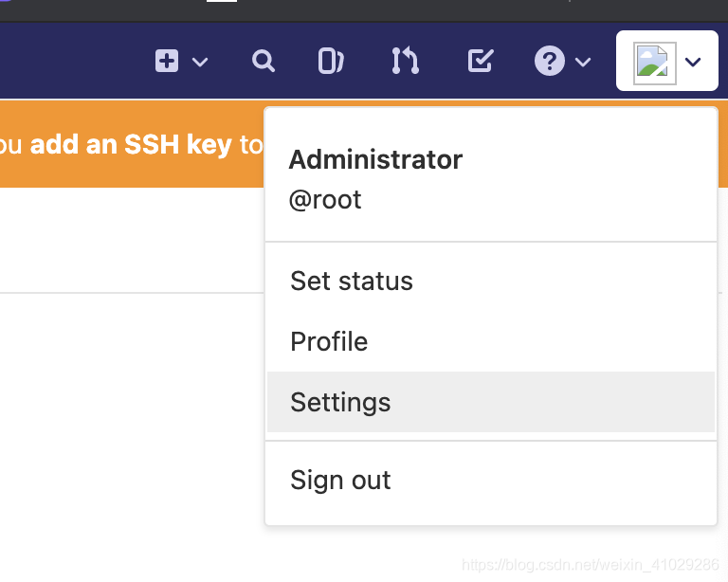728x582 pixels.
Task: Expand the chevron beside the Help icon
Action: click(583, 62)
